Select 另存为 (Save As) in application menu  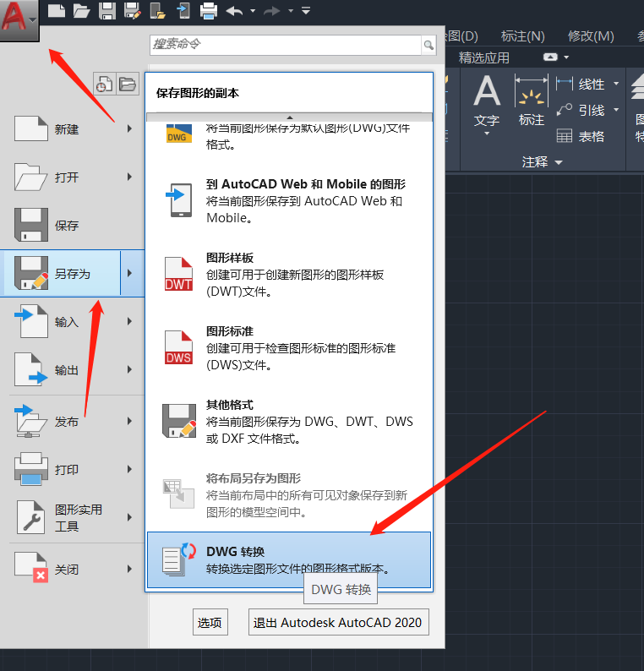(x=61, y=274)
